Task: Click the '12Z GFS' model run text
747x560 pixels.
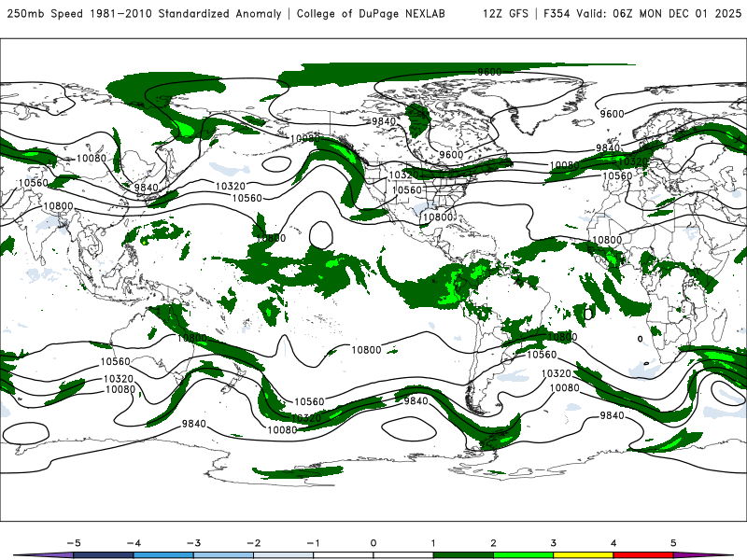Action: [x=505, y=14]
